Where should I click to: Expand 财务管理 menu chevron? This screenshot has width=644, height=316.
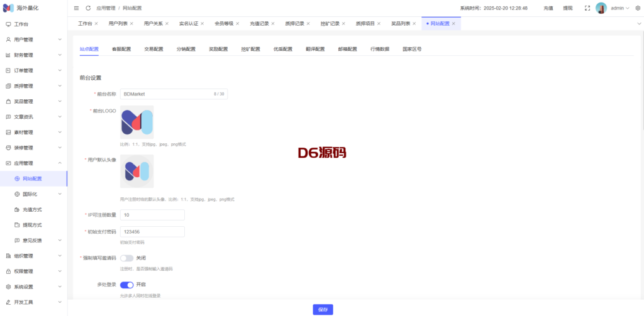pyautogui.click(x=60, y=55)
